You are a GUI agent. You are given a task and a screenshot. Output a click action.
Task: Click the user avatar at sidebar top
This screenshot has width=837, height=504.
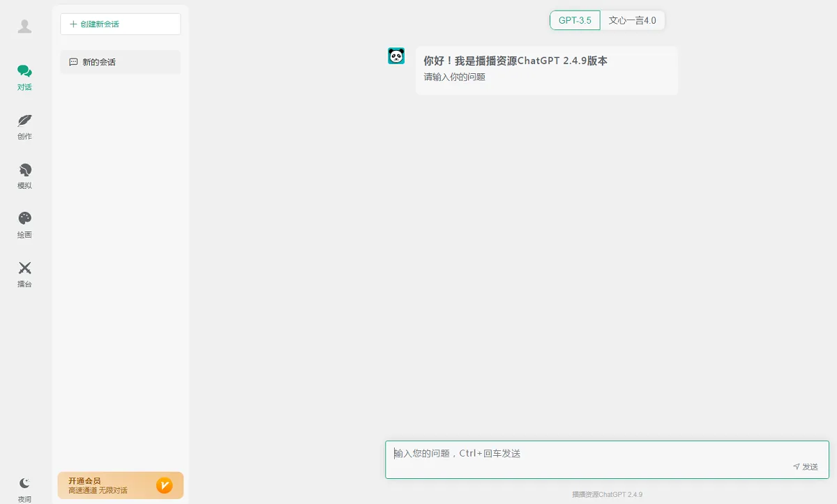(x=24, y=26)
